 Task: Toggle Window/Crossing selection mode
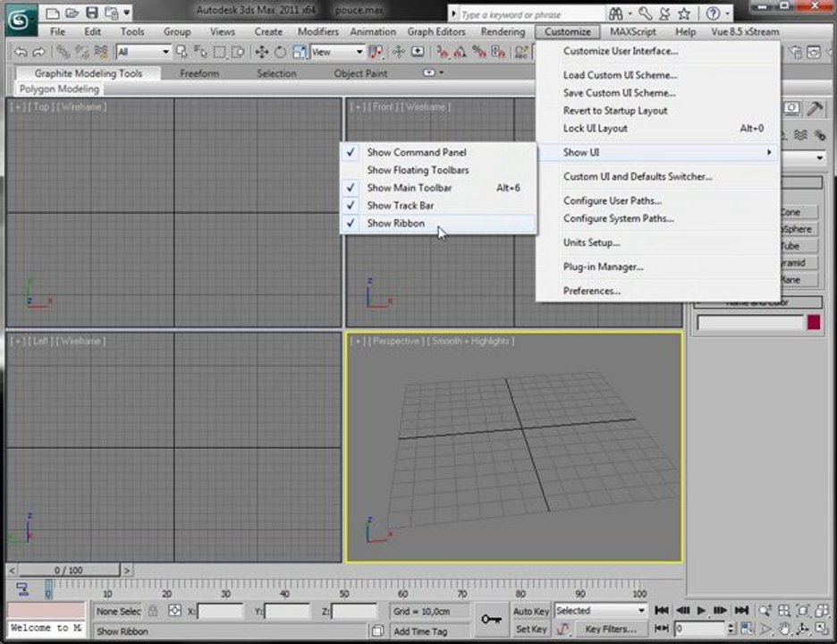click(238, 53)
